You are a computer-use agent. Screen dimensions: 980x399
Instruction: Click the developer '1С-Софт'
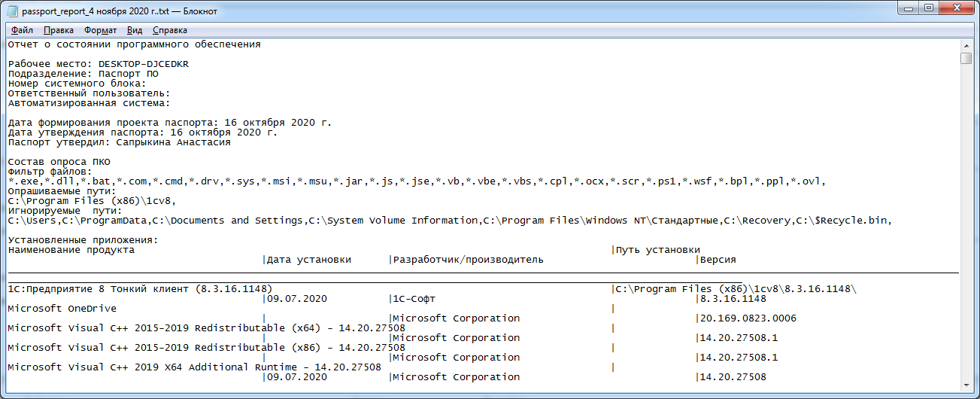414,299
